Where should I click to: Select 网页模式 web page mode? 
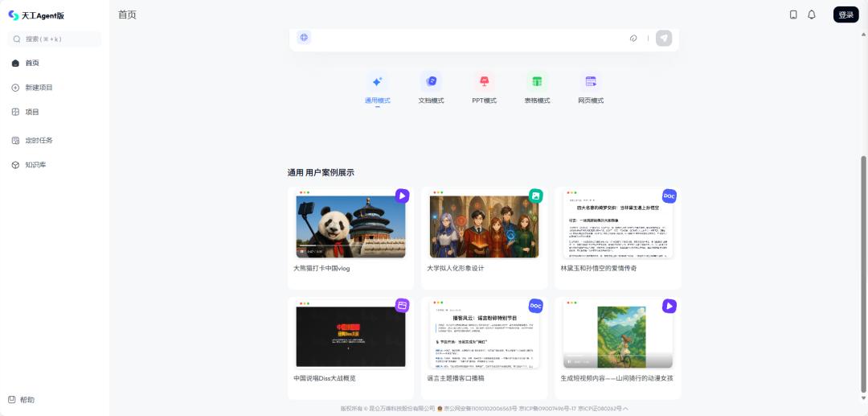pyautogui.click(x=590, y=89)
